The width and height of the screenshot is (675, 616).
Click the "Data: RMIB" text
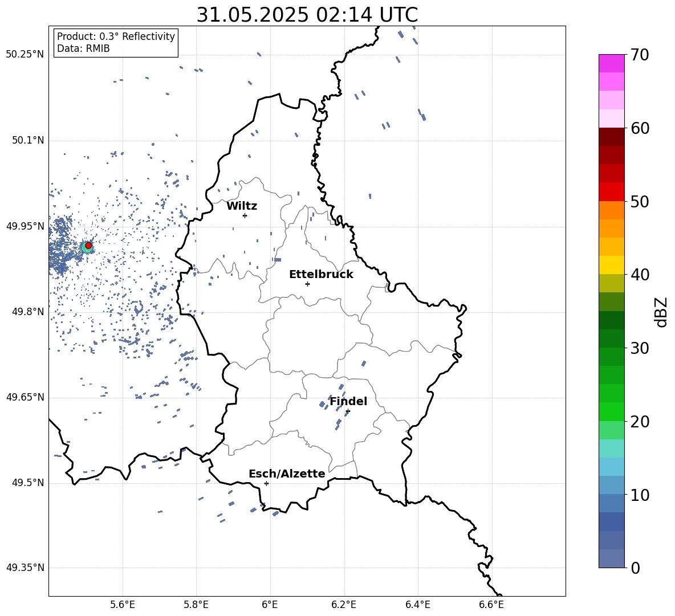point(83,48)
